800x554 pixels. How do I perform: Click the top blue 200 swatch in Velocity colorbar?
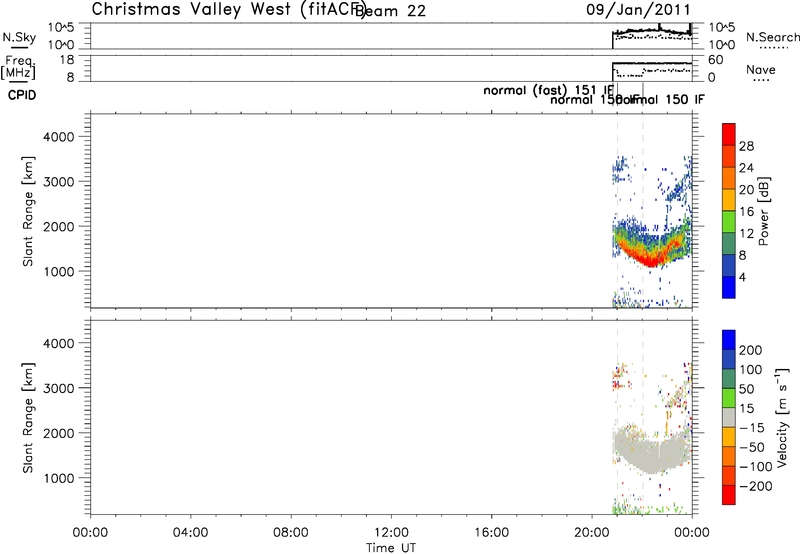729,340
